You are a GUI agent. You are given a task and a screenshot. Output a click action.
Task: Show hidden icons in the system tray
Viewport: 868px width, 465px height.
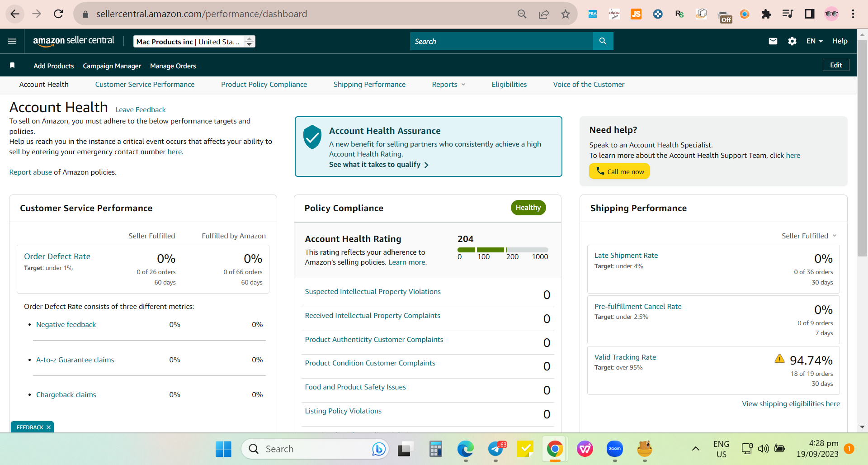tap(696, 449)
